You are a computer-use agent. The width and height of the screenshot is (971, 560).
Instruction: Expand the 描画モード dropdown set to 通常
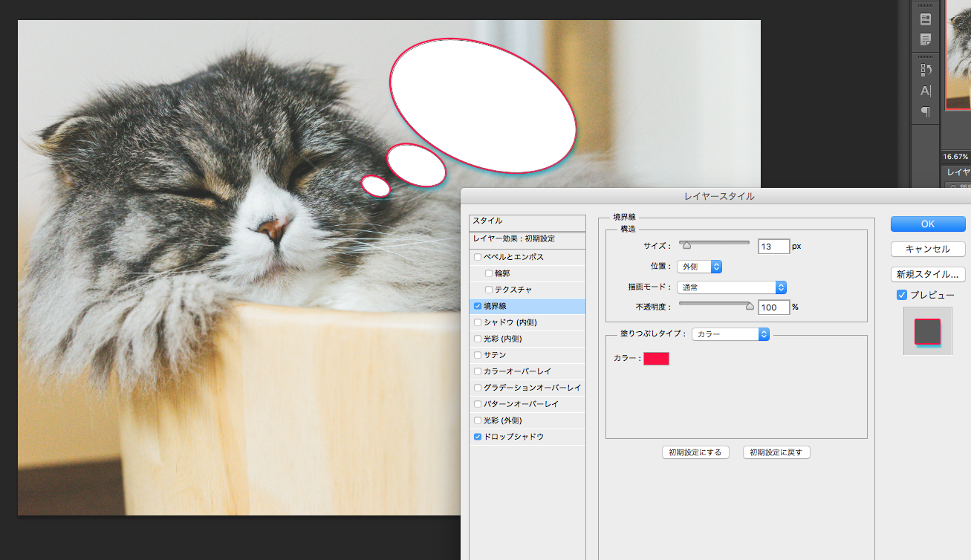pos(731,287)
